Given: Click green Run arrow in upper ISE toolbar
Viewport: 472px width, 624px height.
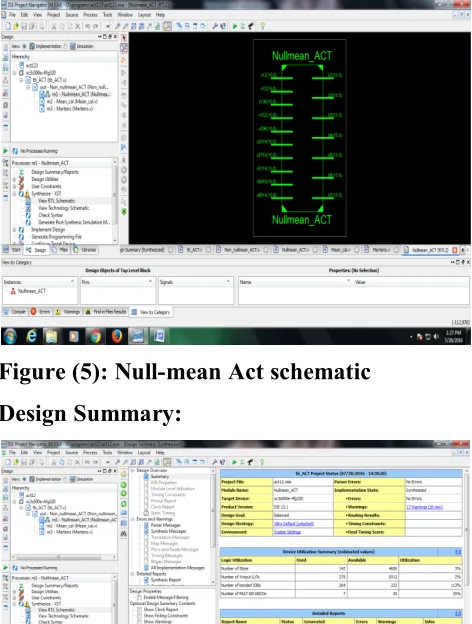Looking at the screenshot, I should tap(234, 26).
